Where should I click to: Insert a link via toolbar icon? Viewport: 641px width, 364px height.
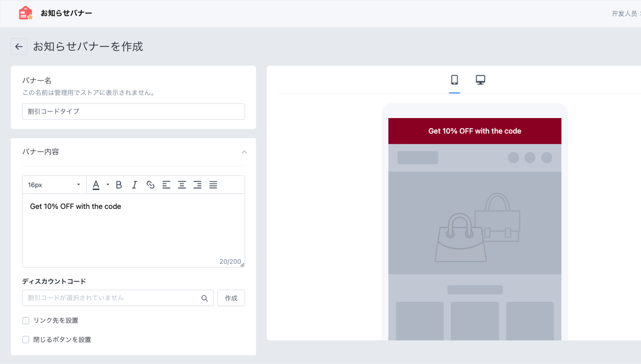(150, 185)
